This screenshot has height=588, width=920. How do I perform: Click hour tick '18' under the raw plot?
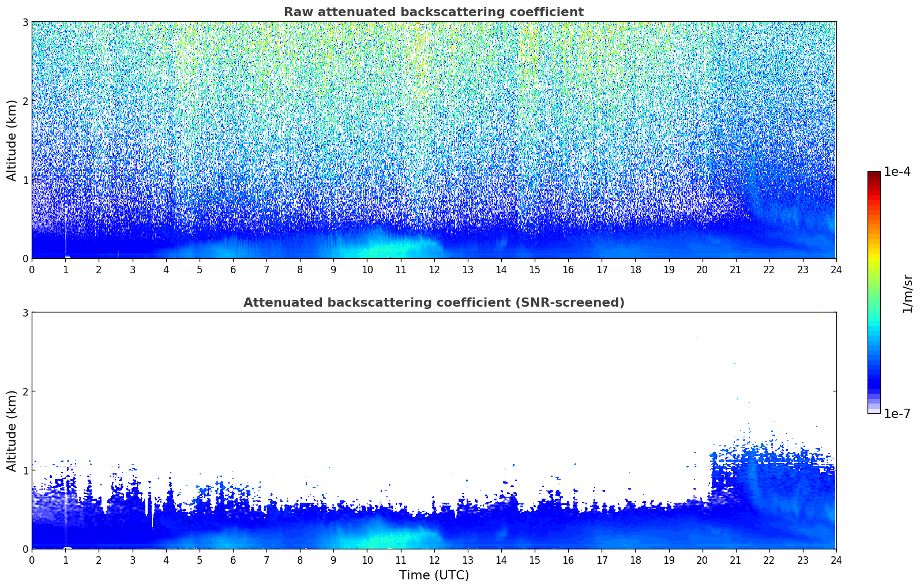(x=635, y=269)
